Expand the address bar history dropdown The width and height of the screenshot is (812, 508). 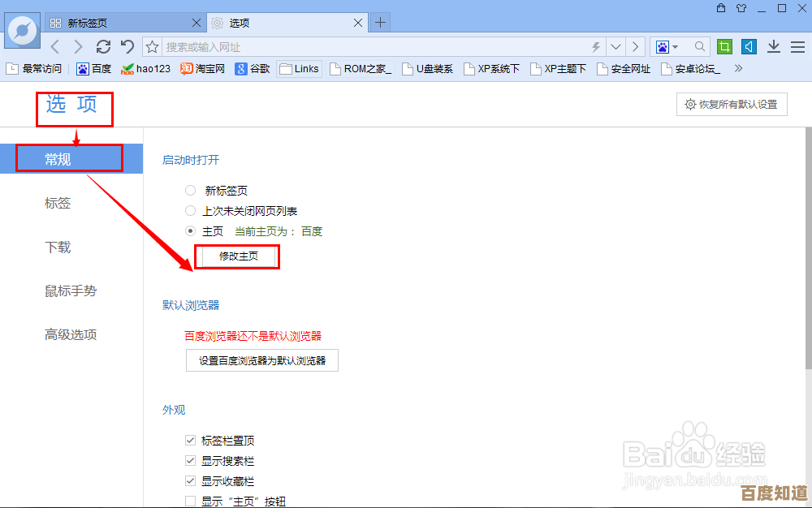point(615,46)
